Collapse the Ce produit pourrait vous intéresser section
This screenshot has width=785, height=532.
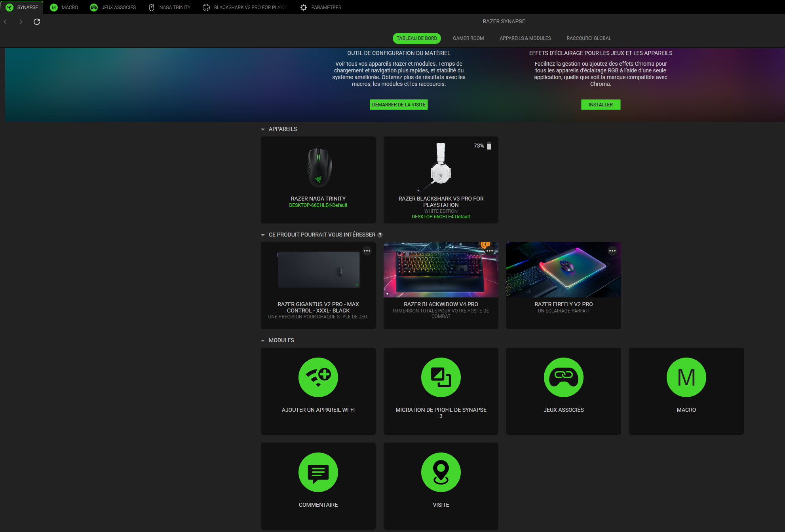coord(263,235)
